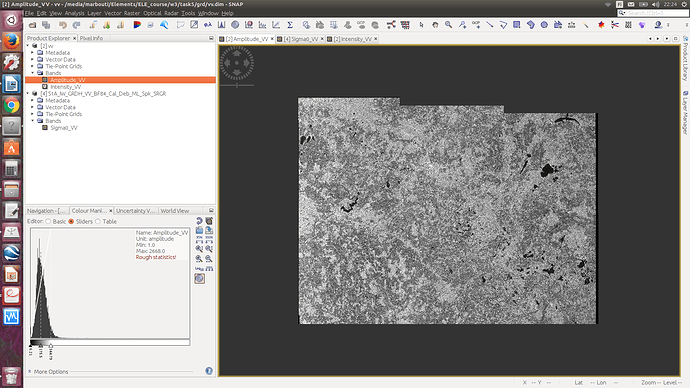Select the Pan hand tool

(x=435, y=25)
